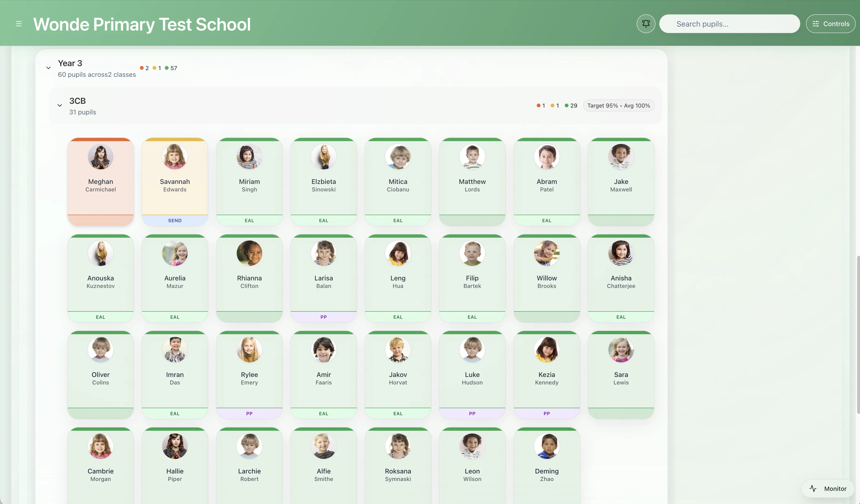Select Meghan Carmichael's pupil card
Screen dimensions: 860x504
[x=100, y=181]
